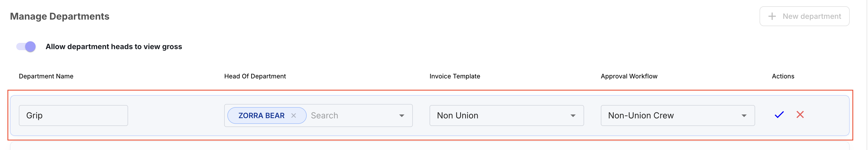Click the Department Name column header
Image resolution: width=868 pixels, height=150 pixels.
[x=46, y=76]
